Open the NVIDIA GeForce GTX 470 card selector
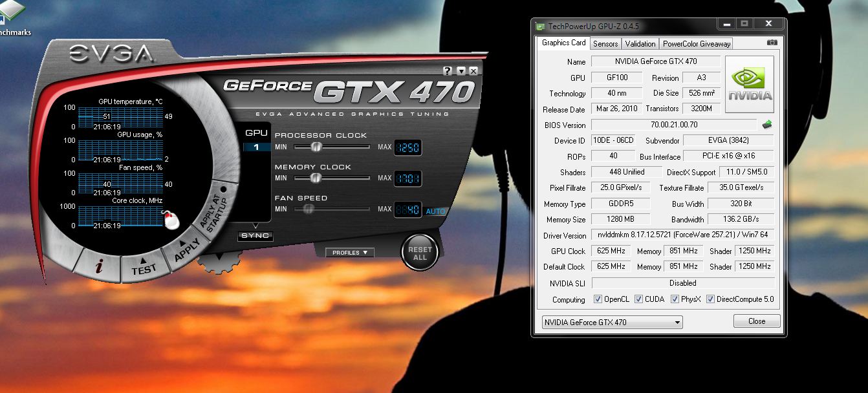The image size is (868, 393). (612, 322)
